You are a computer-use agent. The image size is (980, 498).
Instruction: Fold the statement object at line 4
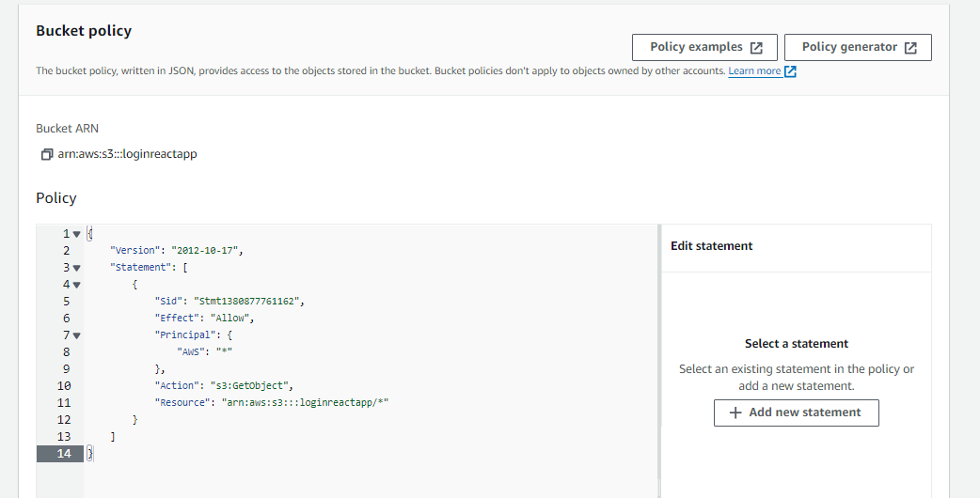pos(76,285)
